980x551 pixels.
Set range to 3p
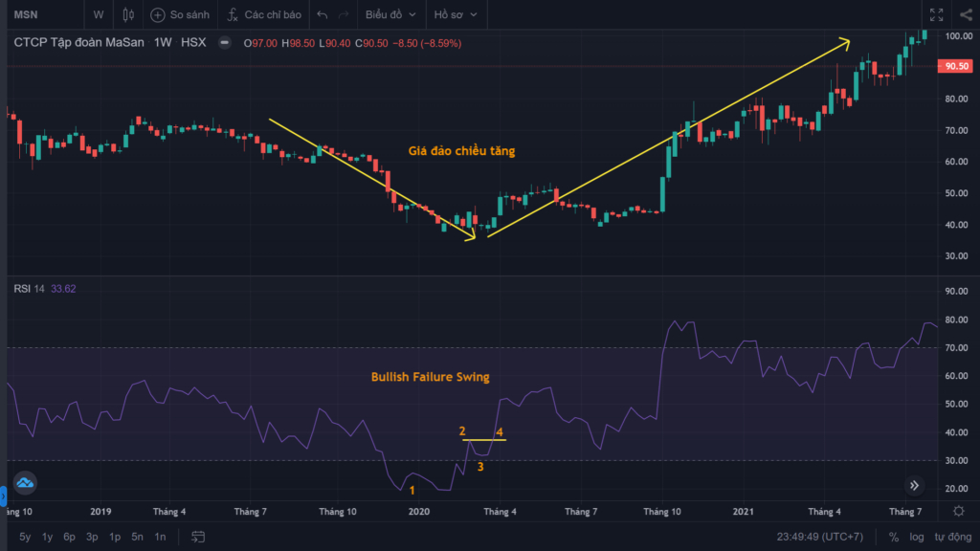(x=92, y=537)
